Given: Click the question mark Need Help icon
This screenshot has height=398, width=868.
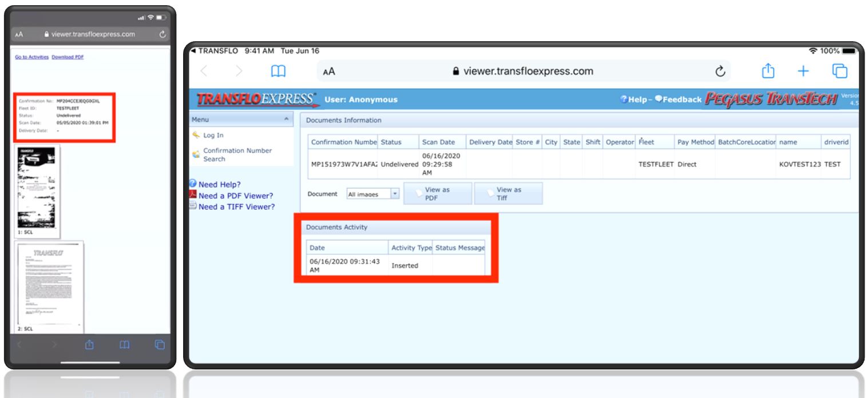Looking at the screenshot, I should pos(193,185).
